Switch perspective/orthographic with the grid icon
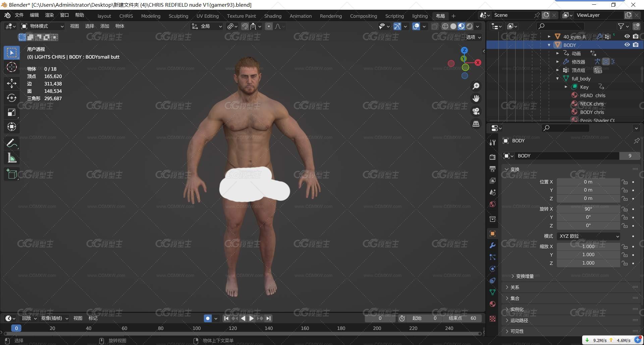This screenshot has width=644, height=345. click(x=476, y=124)
